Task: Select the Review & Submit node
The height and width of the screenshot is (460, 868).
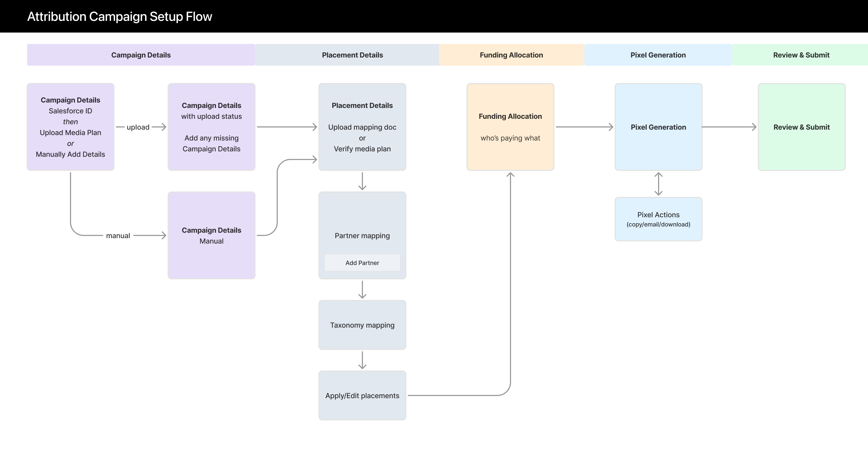Action: pyautogui.click(x=801, y=127)
